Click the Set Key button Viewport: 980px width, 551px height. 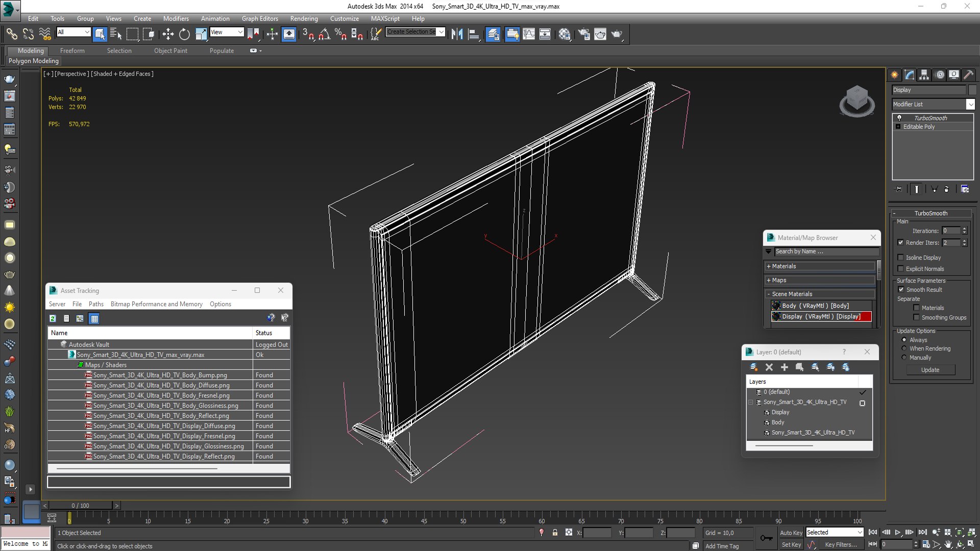(x=791, y=545)
